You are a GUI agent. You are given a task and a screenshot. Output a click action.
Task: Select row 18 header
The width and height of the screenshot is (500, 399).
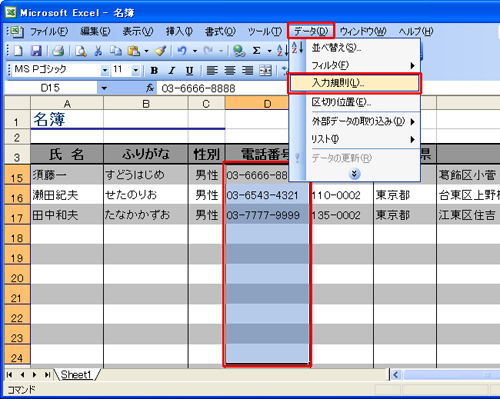[x=17, y=234]
